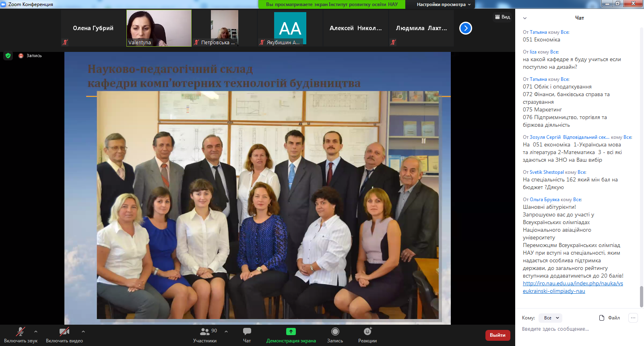
Task: Expand video options arrow next to camera
Action: 83,332
